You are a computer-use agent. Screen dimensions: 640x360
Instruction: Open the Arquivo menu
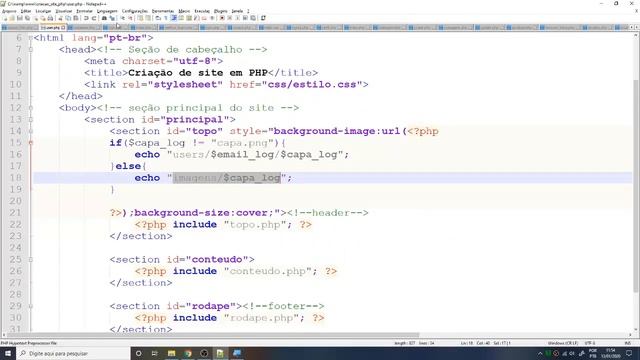click(x=9, y=11)
